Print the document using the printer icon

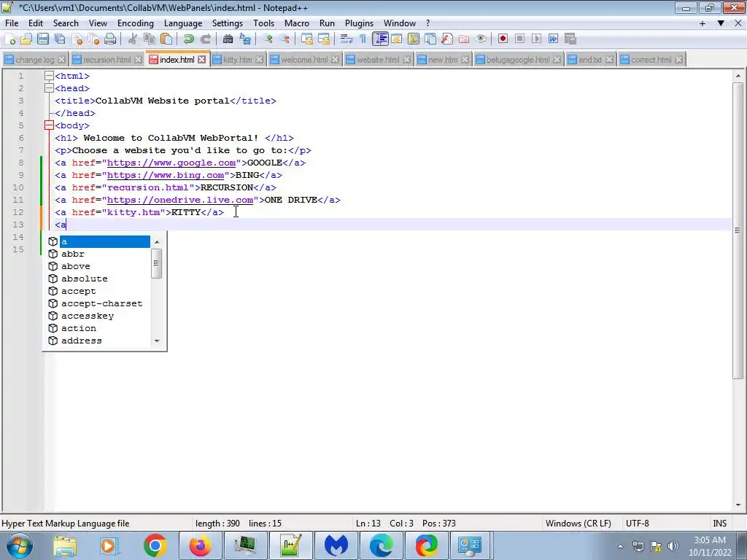110,39
